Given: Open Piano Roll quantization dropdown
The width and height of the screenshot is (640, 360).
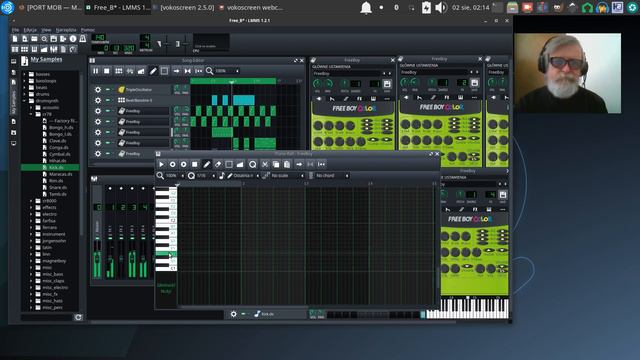Looking at the screenshot, I should pos(206,176).
